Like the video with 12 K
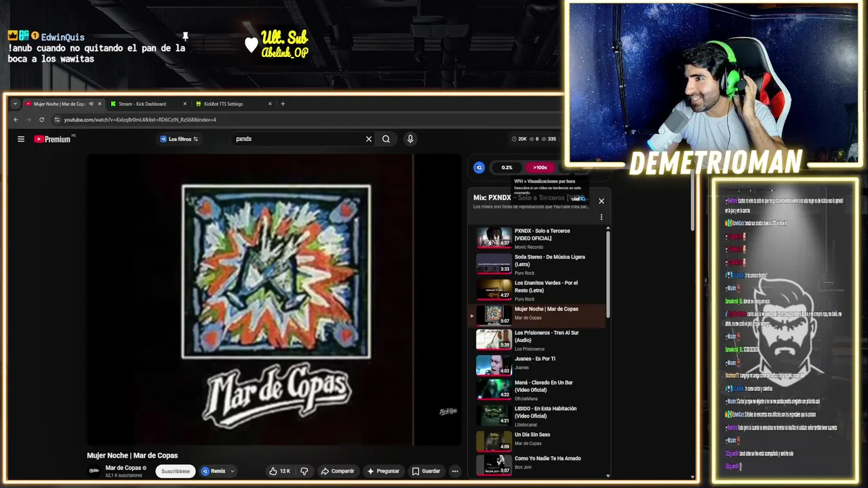 tap(279, 471)
